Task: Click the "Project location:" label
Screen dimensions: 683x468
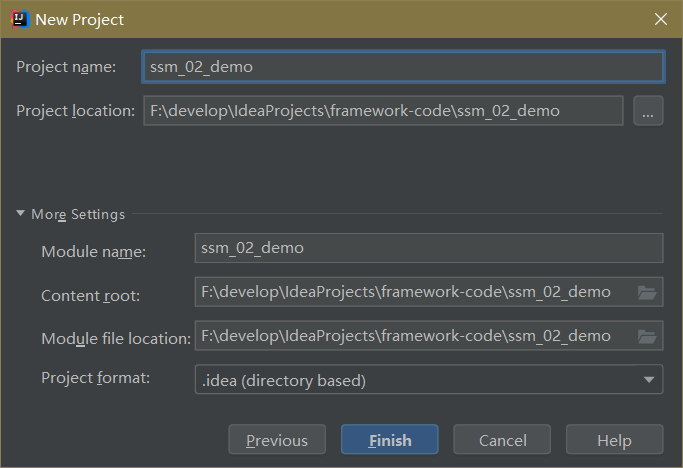Action: [x=75, y=111]
